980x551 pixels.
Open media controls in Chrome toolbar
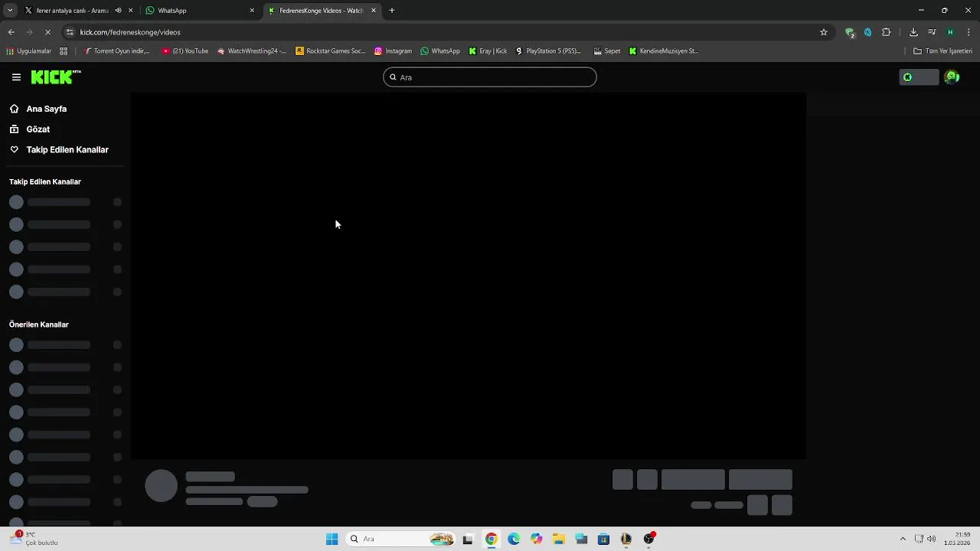[932, 32]
